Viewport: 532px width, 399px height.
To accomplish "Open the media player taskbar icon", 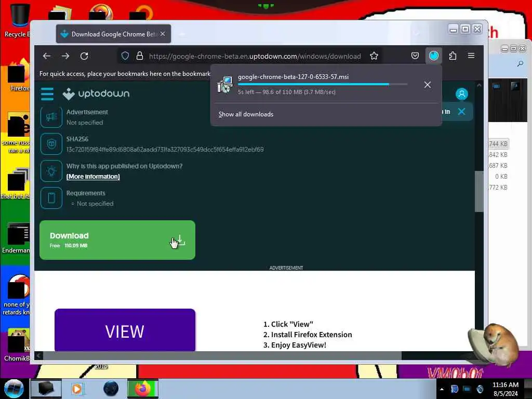I will point(78,389).
